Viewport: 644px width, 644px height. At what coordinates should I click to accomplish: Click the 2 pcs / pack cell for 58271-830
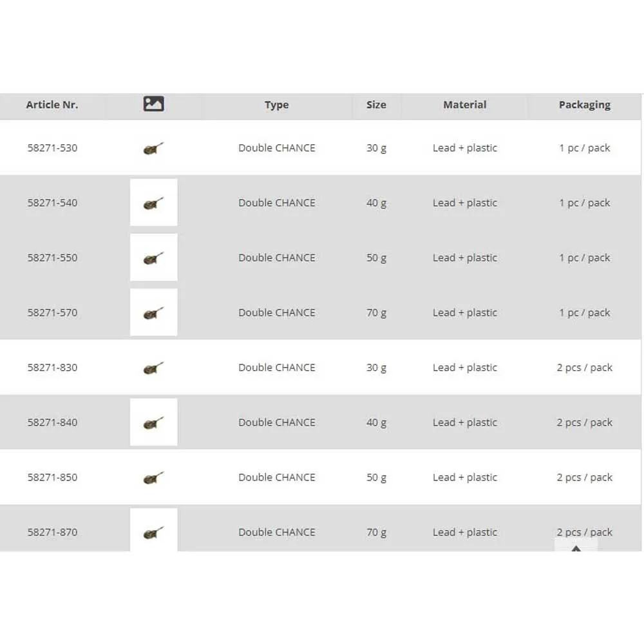coord(584,368)
